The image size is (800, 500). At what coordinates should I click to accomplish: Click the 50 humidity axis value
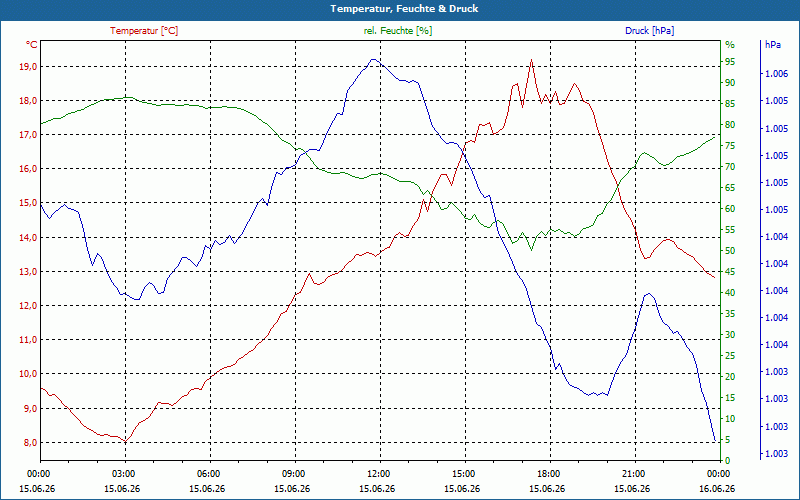tap(730, 251)
